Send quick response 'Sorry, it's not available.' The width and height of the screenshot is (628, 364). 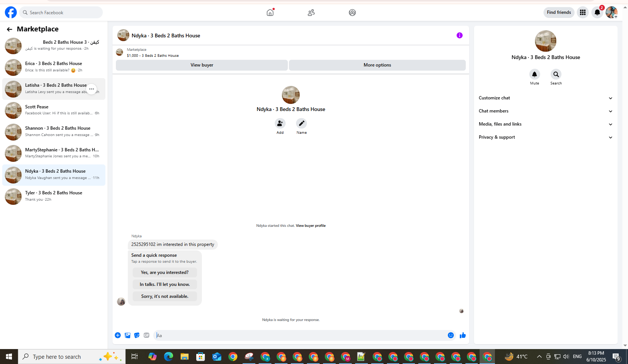[x=165, y=296]
